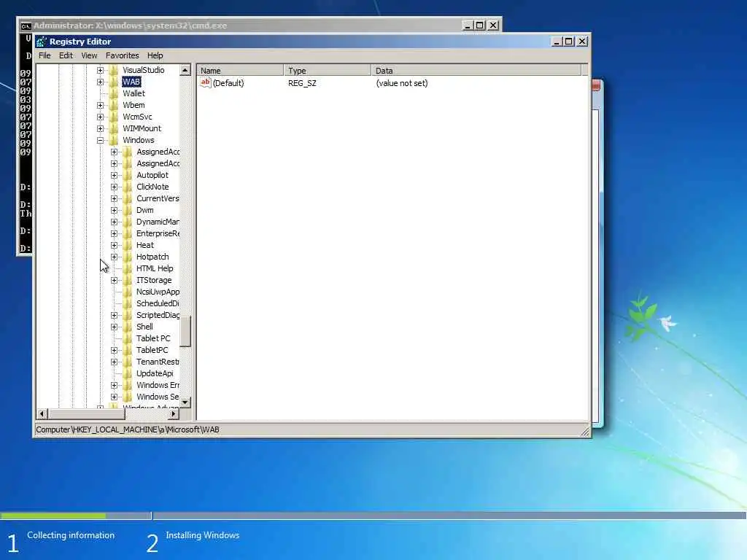Screen dimensions: 747x560
Task: Expand the Wbem key
Action: click(100, 105)
